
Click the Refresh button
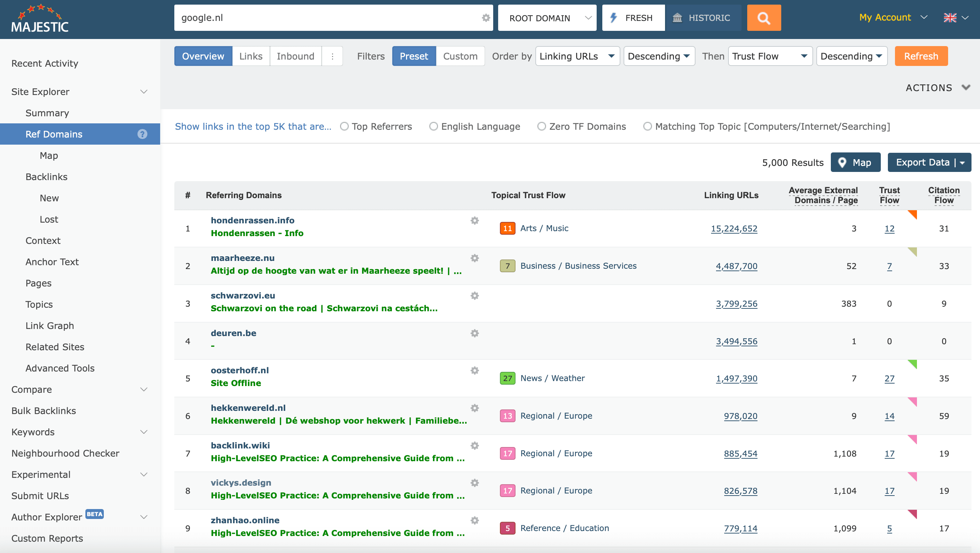click(920, 56)
